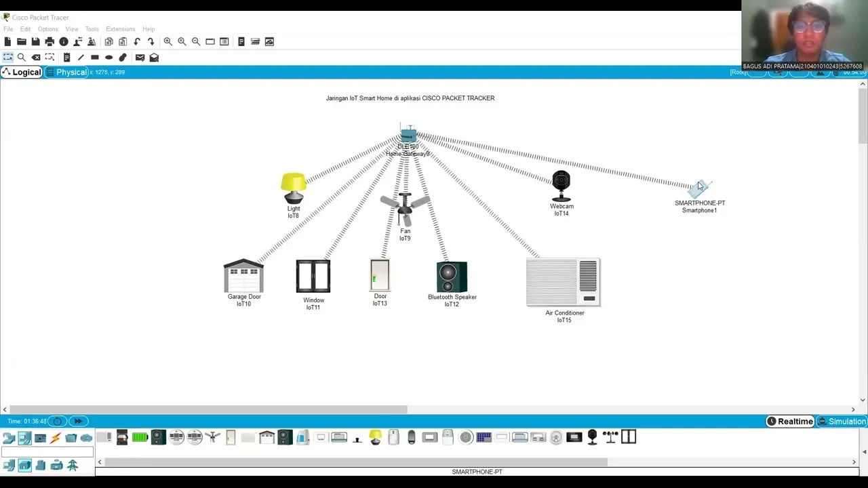
Task: Activate the Inspect magnifier tool
Action: point(22,58)
